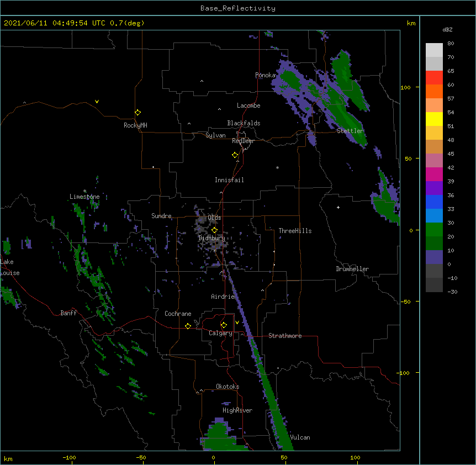476x465 pixels.
Task: Click the yellow station marker near RockyMH
Action: (137, 113)
